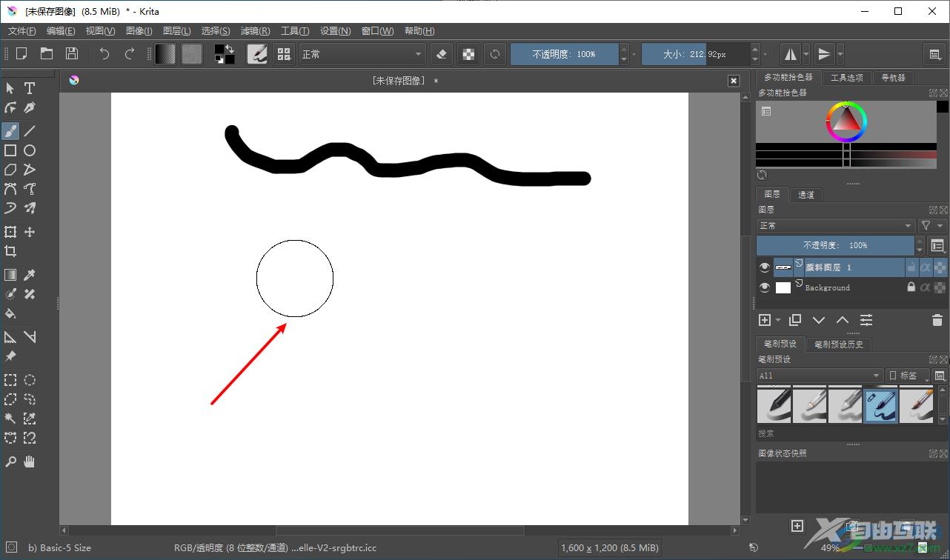Toggle vertical mirror mode
The height and width of the screenshot is (560, 950).
coord(824,54)
